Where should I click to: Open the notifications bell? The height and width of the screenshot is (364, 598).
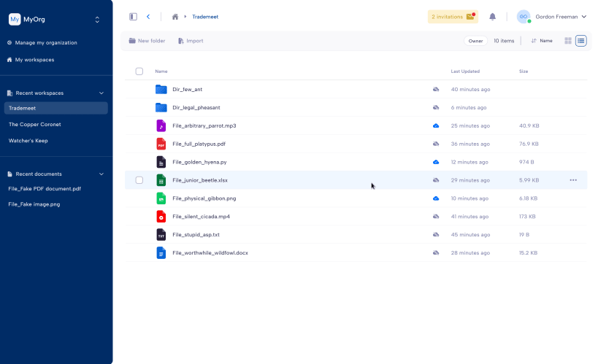pos(492,17)
